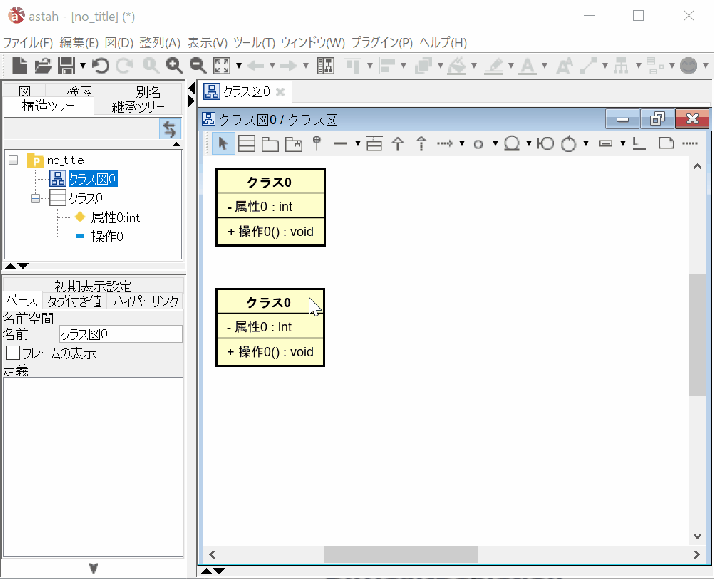Collapse the left project panel with the arrows
Image resolution: width=714 pixels, height=579 pixels.
(191, 87)
